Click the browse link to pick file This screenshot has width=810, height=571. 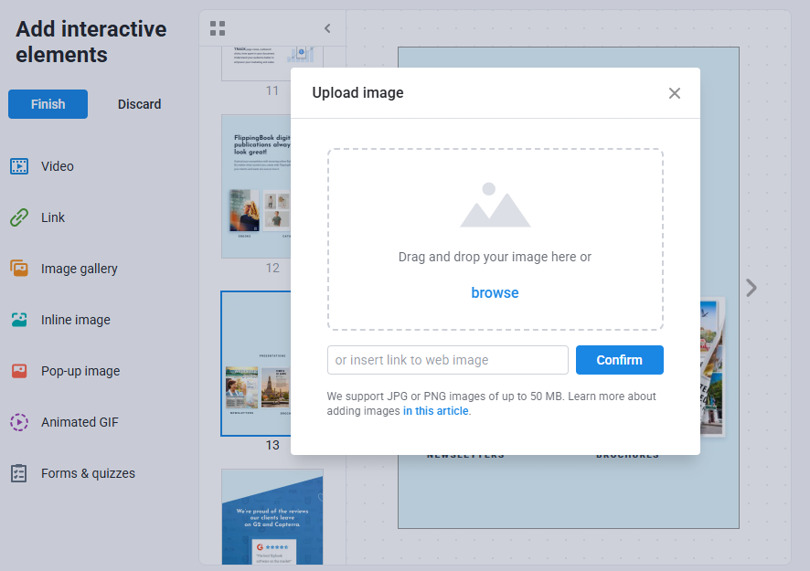click(495, 293)
